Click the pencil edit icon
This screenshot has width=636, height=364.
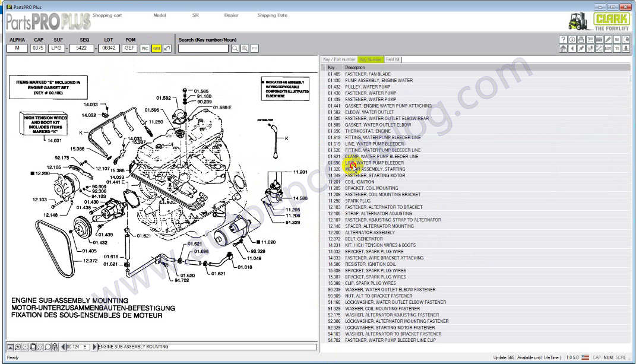click(608, 40)
